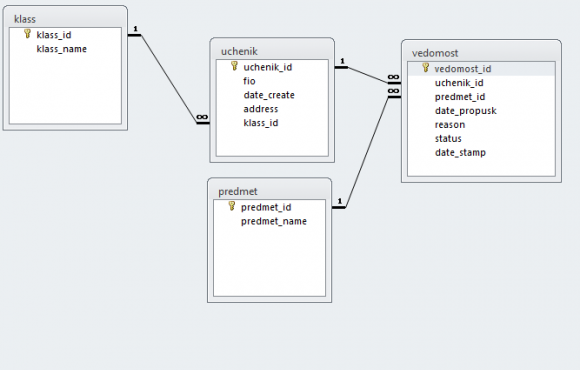Click the primary key icon beside klass_id

[x=27, y=34]
